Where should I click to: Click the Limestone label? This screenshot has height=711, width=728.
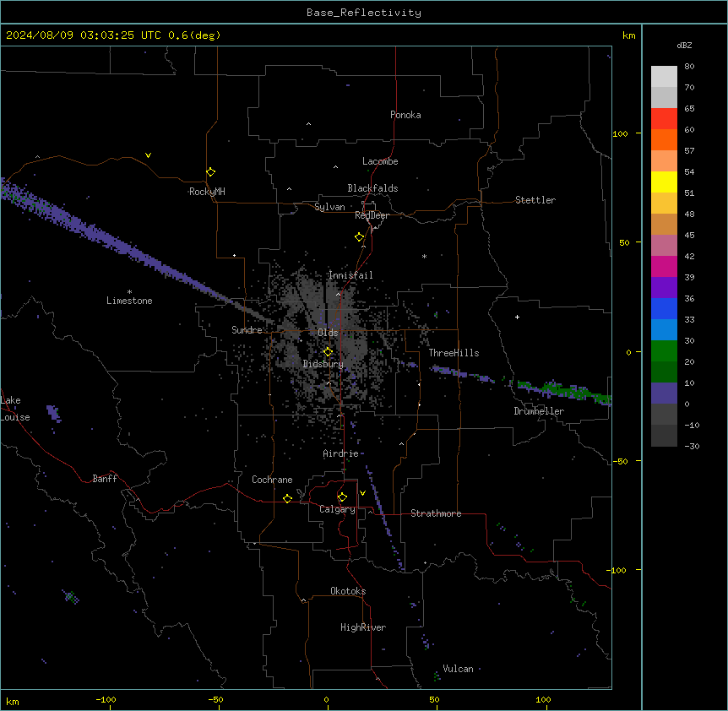coord(129,301)
